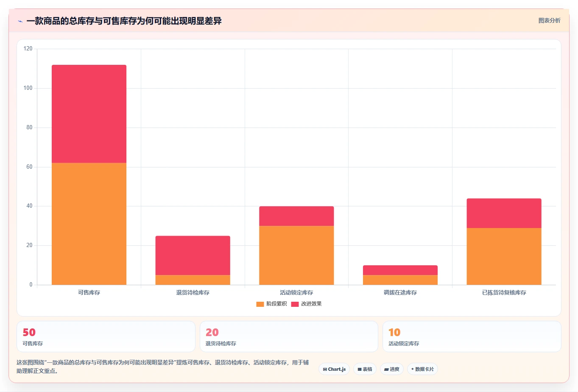578x392 pixels.
Task: Click the 退货待检库存 x-axis label
Action: (193, 292)
